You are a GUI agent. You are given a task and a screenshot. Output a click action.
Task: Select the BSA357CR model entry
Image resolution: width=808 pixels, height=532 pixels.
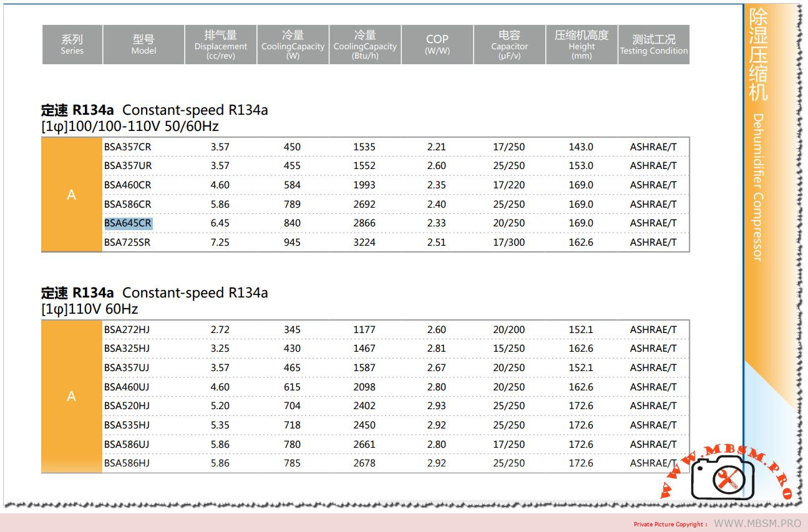128,147
